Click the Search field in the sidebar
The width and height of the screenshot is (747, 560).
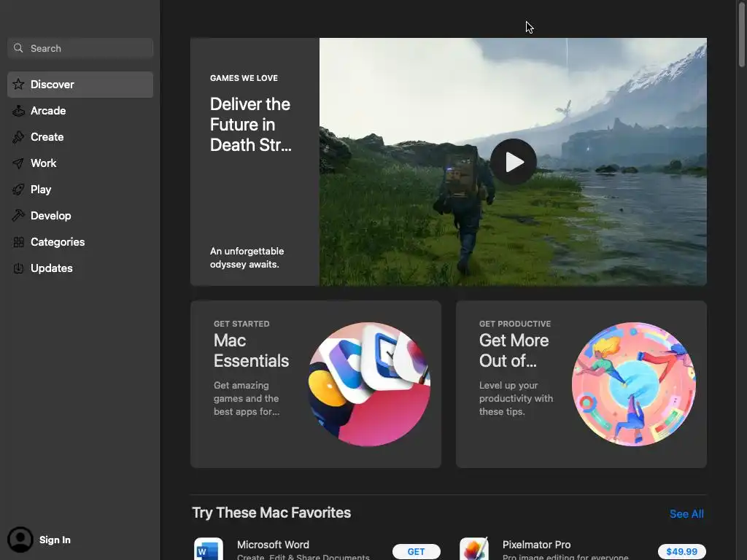pos(80,48)
